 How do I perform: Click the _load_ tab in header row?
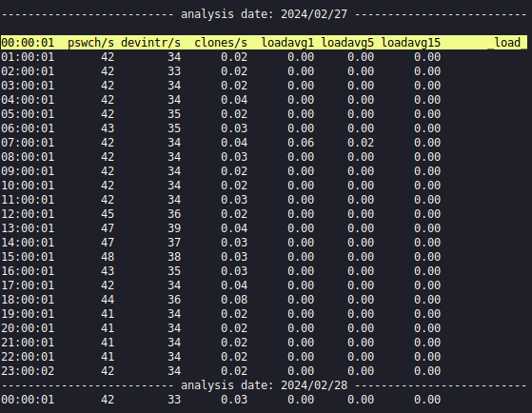(507, 43)
